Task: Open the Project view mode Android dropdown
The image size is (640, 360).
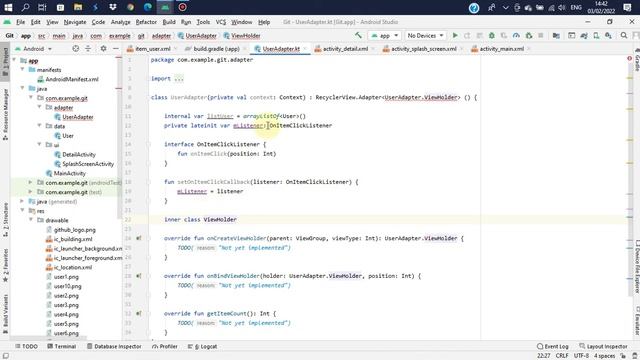Action: pyautogui.click(x=33, y=49)
